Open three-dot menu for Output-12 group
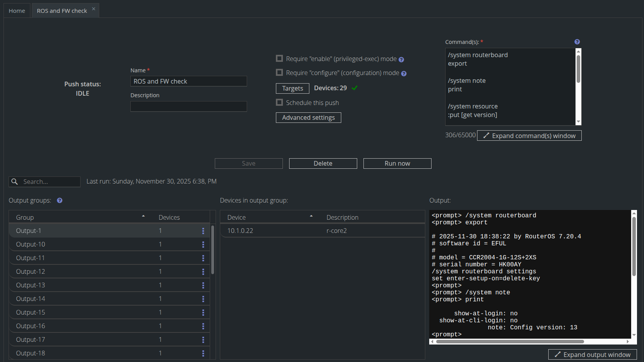This screenshot has width=644, height=362. [x=203, y=272]
